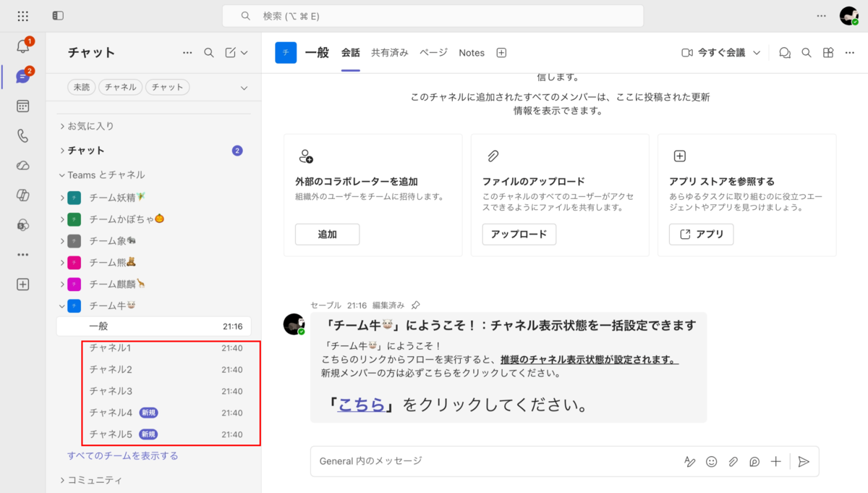Open the Activity bell icon

pos(22,47)
